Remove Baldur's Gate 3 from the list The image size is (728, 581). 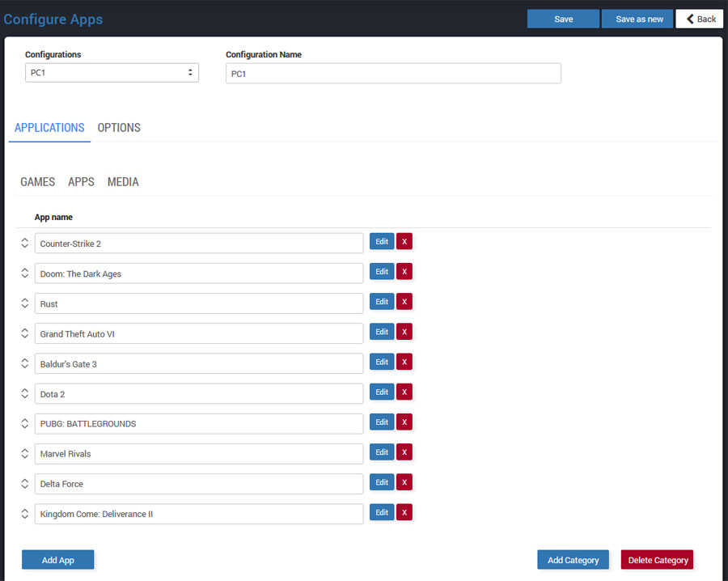[x=404, y=362]
